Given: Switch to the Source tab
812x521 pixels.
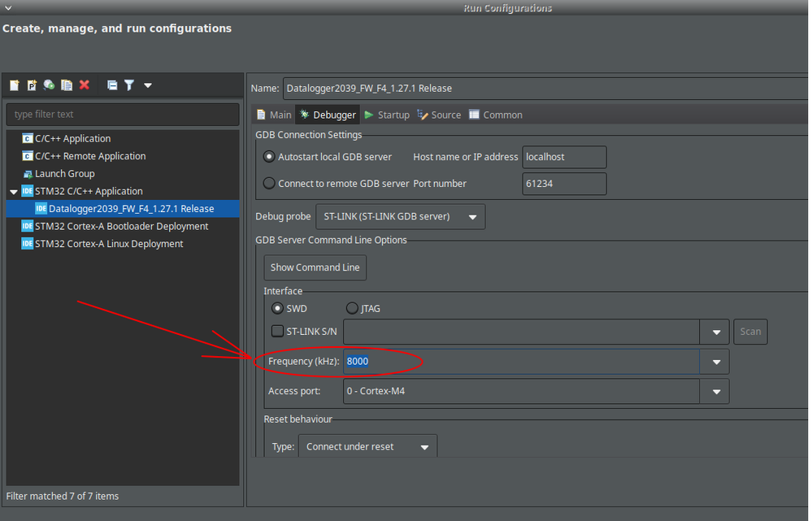Looking at the screenshot, I should [x=439, y=115].
